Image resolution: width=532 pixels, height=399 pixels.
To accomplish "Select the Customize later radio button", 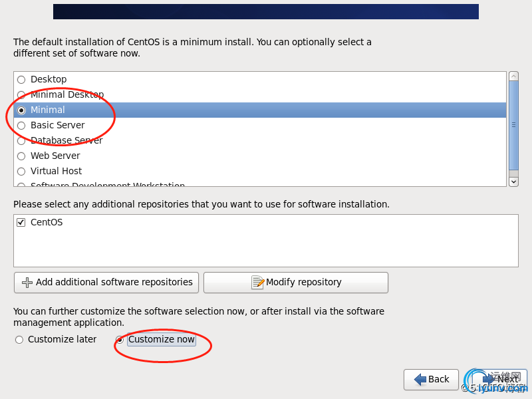I will (19, 340).
